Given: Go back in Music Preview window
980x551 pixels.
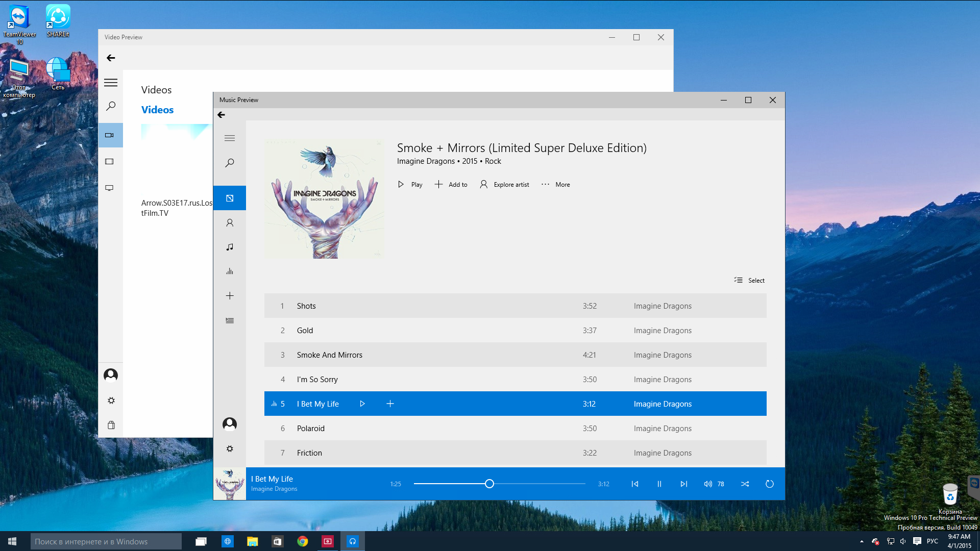Looking at the screenshot, I should (221, 115).
